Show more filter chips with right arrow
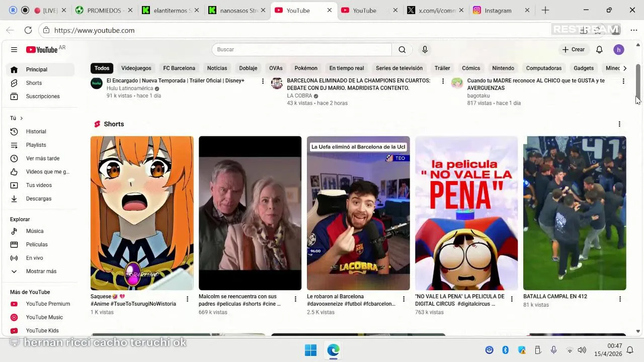The image size is (644, 362). pyautogui.click(x=624, y=68)
